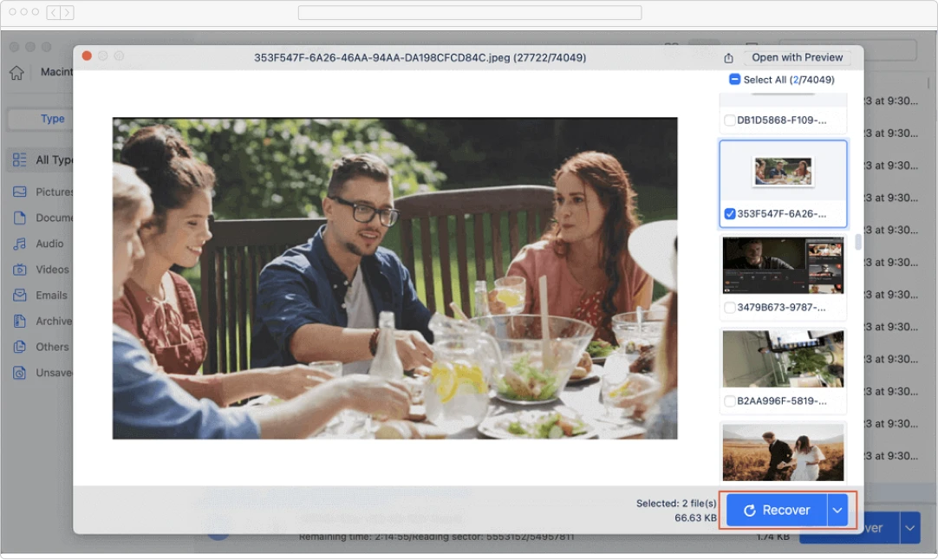Click the Audio music note icon

(x=19, y=244)
